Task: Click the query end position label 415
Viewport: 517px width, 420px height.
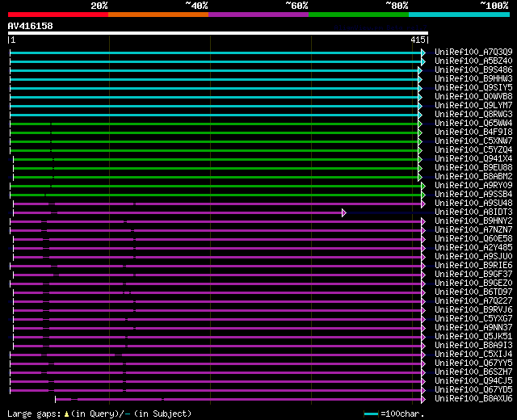Action: (418, 40)
